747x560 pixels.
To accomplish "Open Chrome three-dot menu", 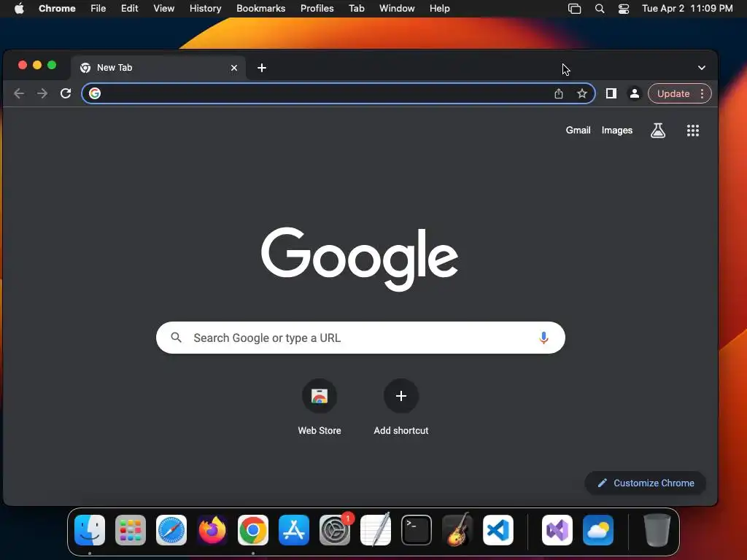I will (x=703, y=93).
